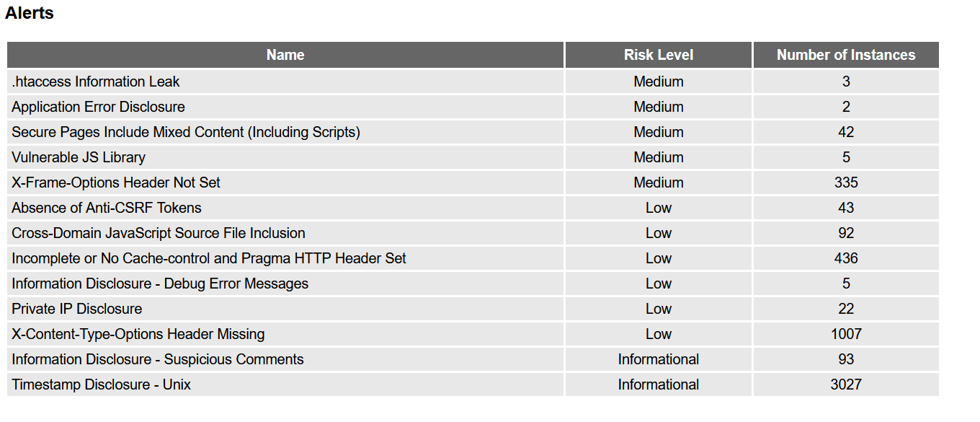Click the Private IP Disclosure alert
Viewport: 980px width, 422px height.
(x=77, y=309)
